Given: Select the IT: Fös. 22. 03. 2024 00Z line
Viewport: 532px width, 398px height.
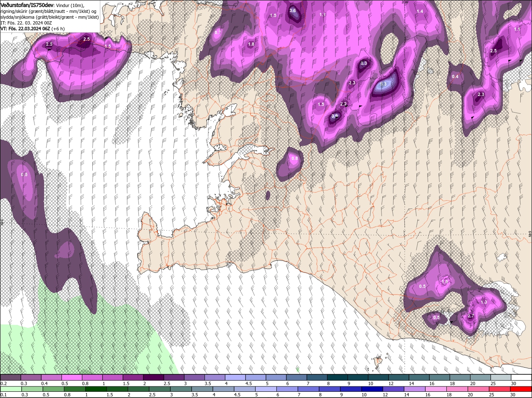Looking at the screenshot, I should coord(26,23).
